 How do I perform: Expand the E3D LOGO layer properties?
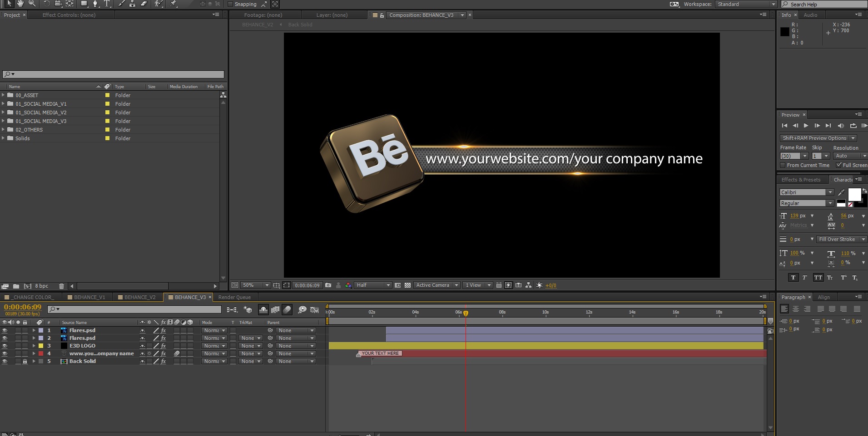(34, 346)
